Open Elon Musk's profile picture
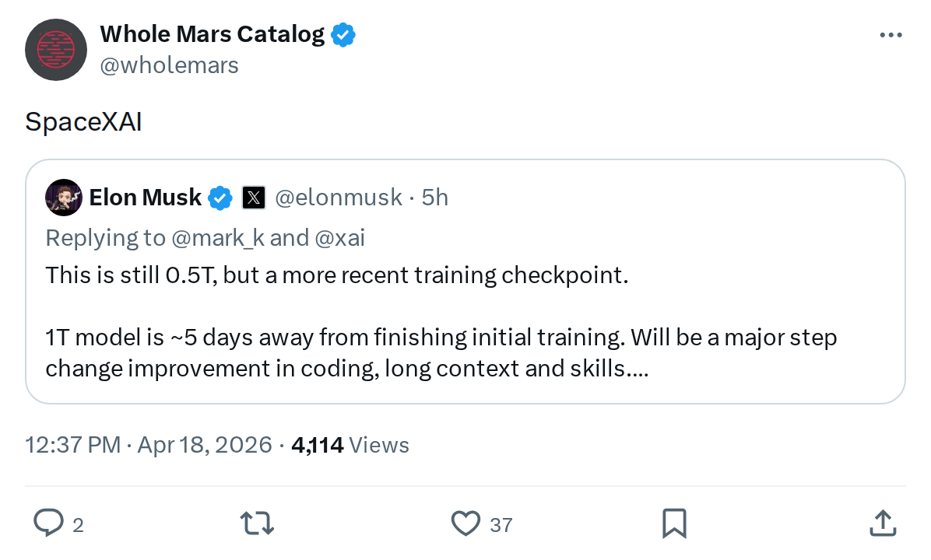Screen dimensions: 931x560 (63, 198)
